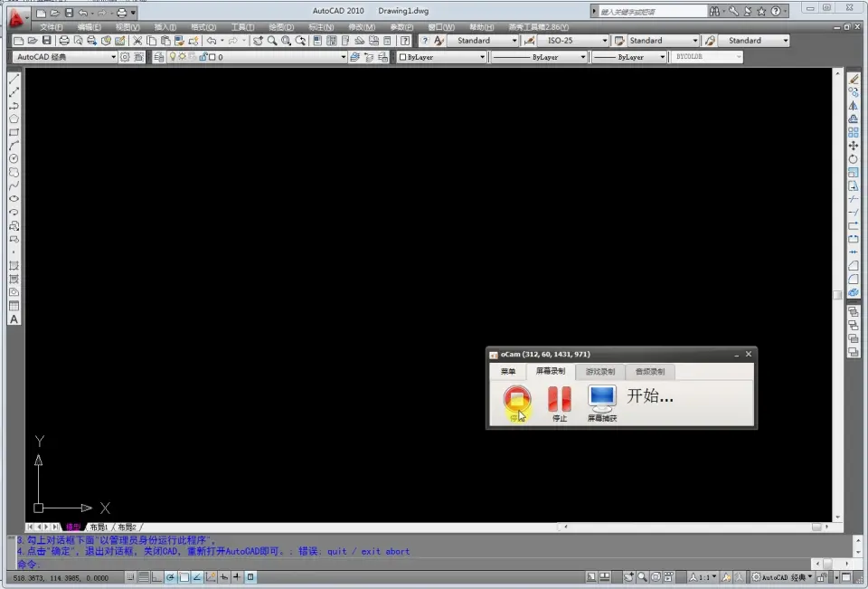
Task: Toggle Ortho Mode in status bar
Action: pos(156,577)
